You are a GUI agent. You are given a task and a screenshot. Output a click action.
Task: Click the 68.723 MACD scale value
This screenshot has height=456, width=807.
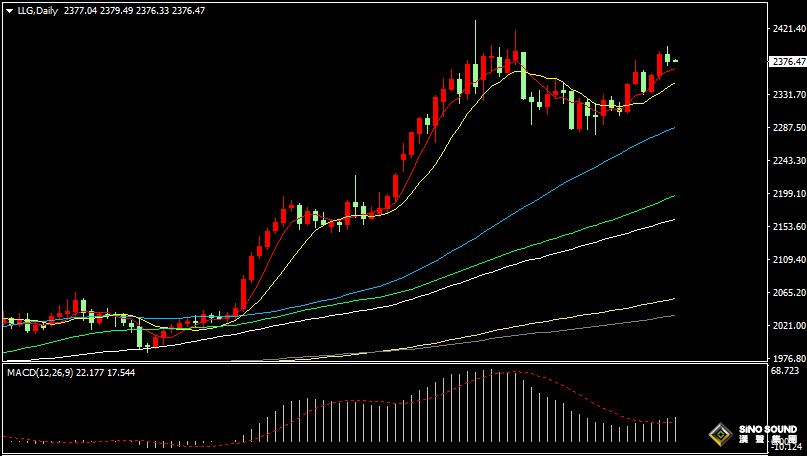(x=787, y=371)
